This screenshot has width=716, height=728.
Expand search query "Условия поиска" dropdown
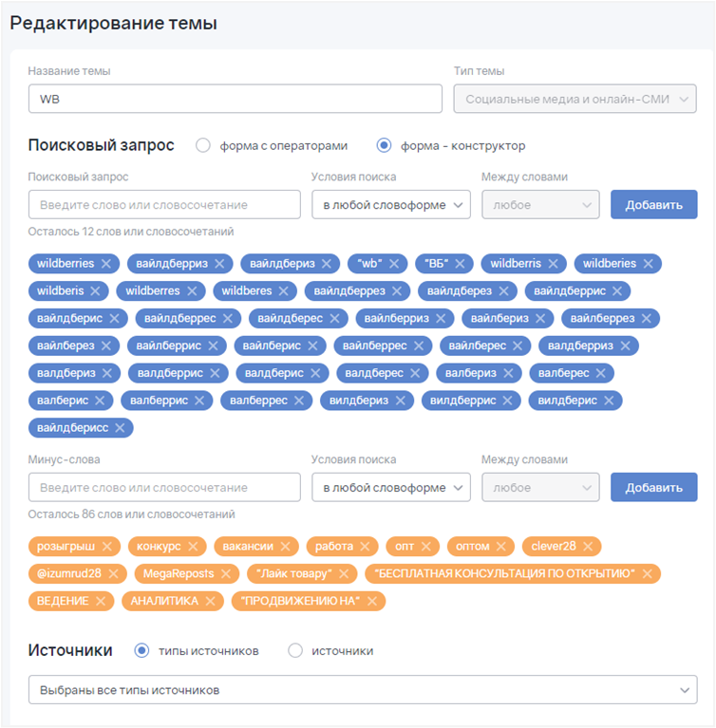click(x=391, y=205)
